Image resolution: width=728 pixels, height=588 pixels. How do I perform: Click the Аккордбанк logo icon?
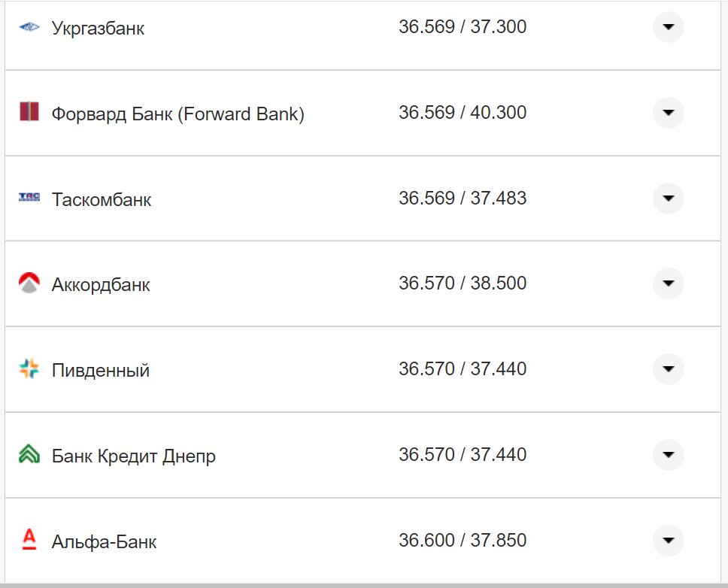29,283
